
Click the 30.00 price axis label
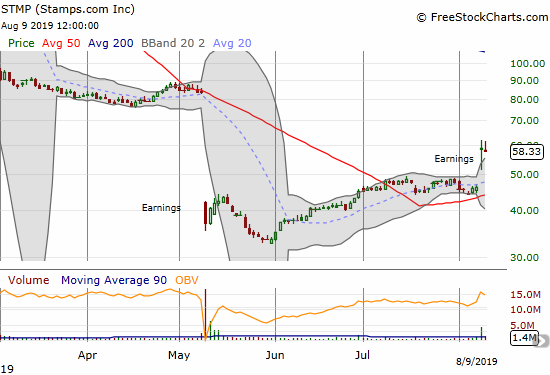point(524,257)
